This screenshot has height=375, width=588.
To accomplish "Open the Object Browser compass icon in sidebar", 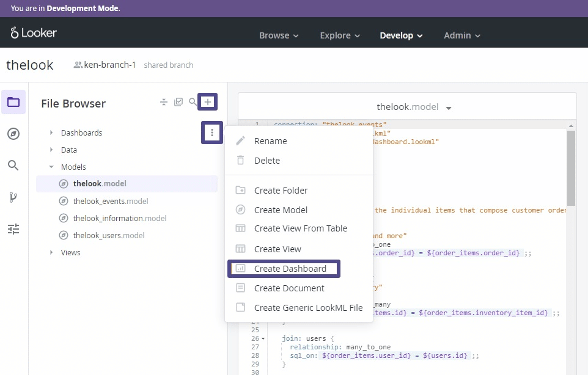I will pos(13,134).
